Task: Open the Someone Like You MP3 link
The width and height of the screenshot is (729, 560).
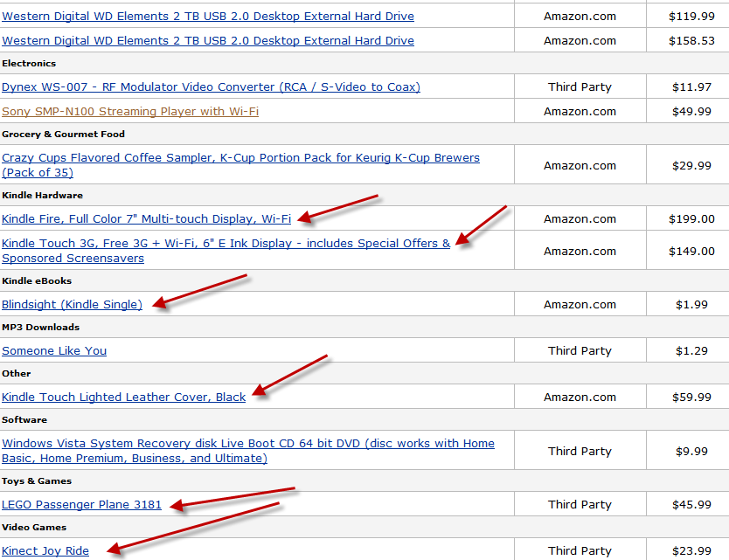Action: [x=54, y=351]
